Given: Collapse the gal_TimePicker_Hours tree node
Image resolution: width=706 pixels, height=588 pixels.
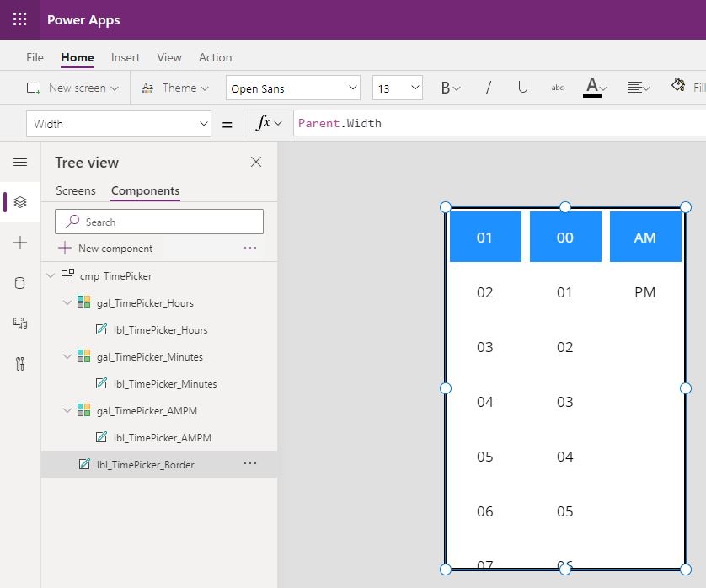Looking at the screenshot, I should tap(67, 302).
